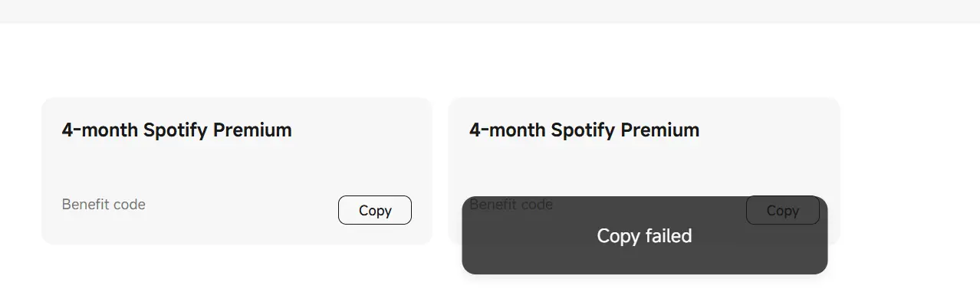Viewport: 980px width, 289px height.
Task: Click Copy button in left Spotify card
Action: (x=375, y=210)
